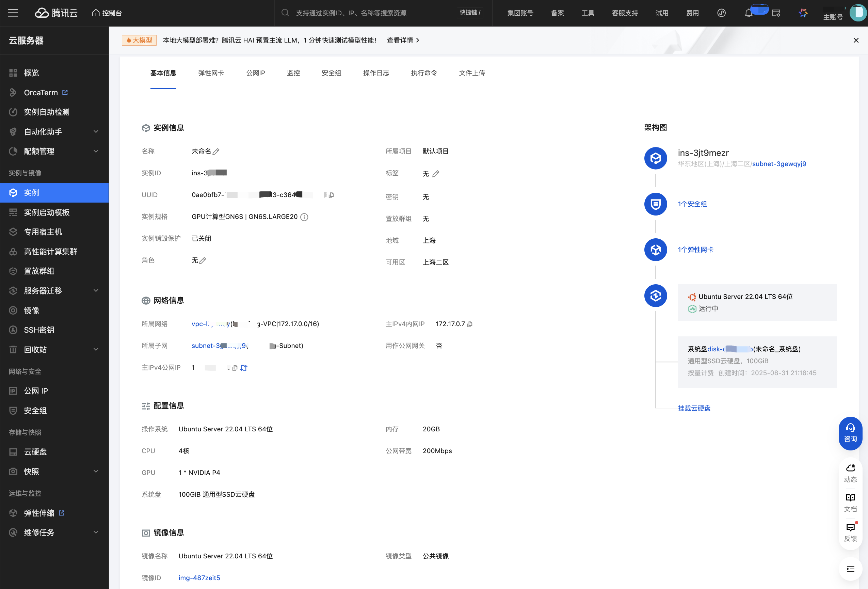The image size is (868, 589).
Task: Open the 集团账号 menu
Action: [x=520, y=13]
